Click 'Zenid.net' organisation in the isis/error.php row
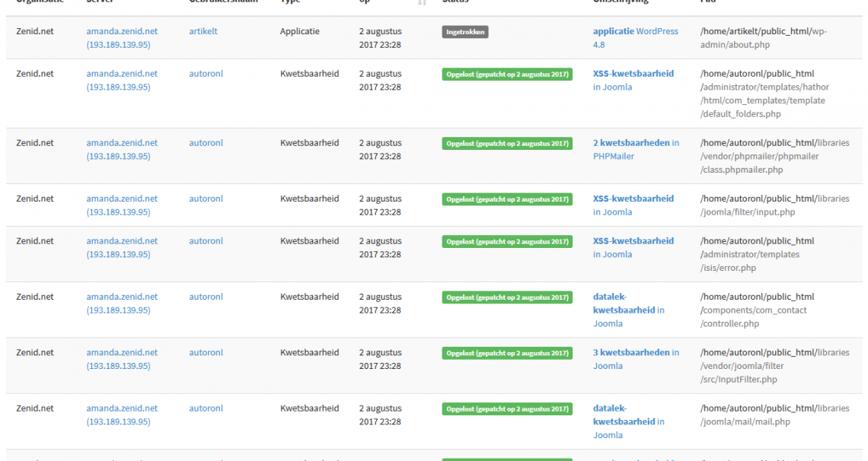The image size is (868, 461). click(35, 241)
